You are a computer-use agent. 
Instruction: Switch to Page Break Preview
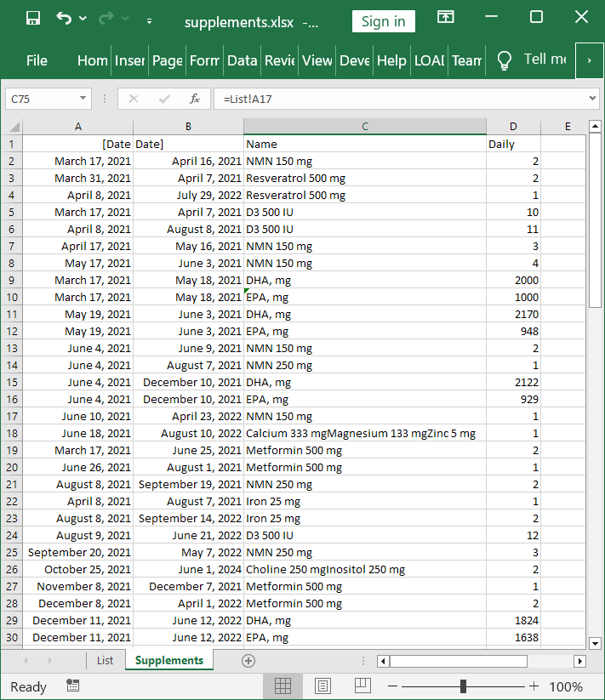tap(362, 686)
